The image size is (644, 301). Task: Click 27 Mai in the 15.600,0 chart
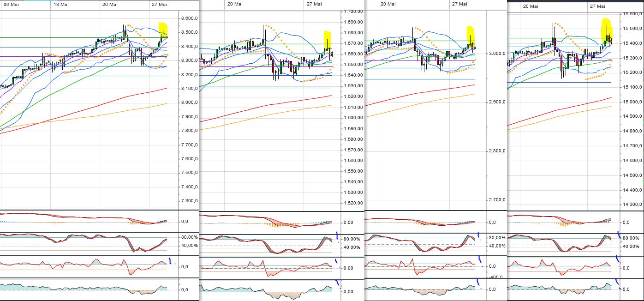[x=597, y=6]
